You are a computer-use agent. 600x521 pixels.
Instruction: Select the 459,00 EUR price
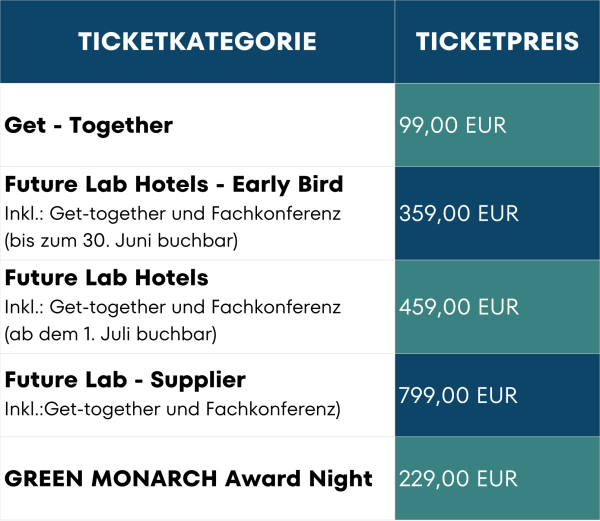pos(458,306)
